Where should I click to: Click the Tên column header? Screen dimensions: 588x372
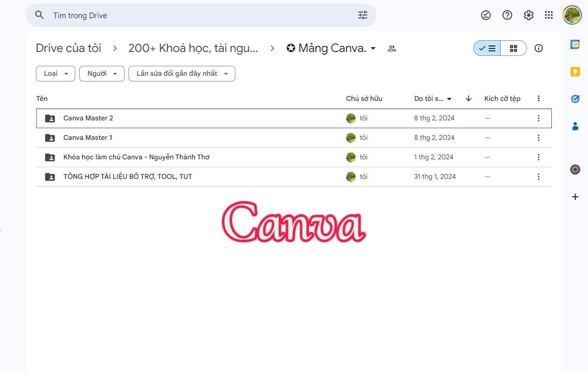pyautogui.click(x=42, y=99)
